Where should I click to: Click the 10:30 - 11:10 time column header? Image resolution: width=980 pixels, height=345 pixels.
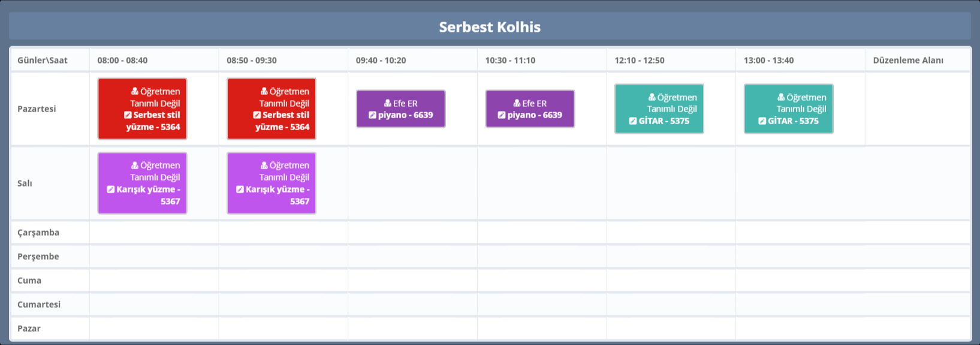(x=510, y=61)
